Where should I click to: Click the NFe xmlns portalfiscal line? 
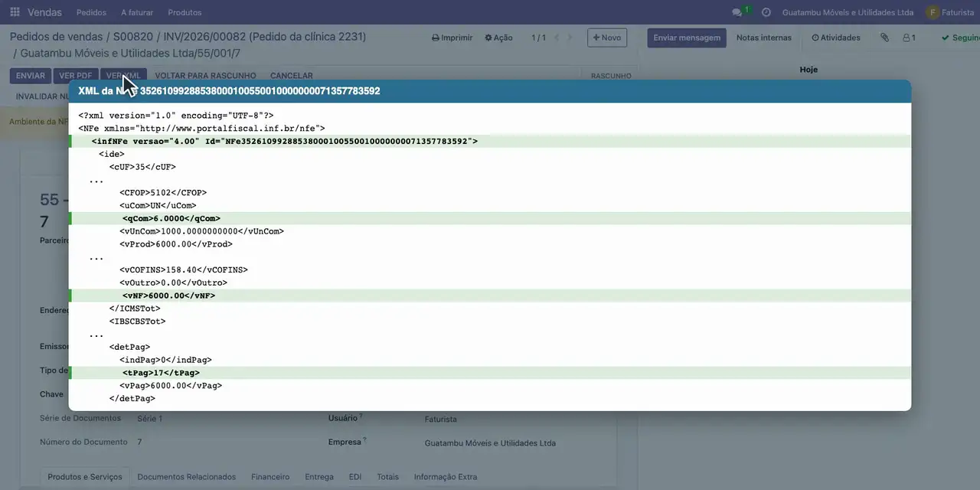[x=201, y=129]
